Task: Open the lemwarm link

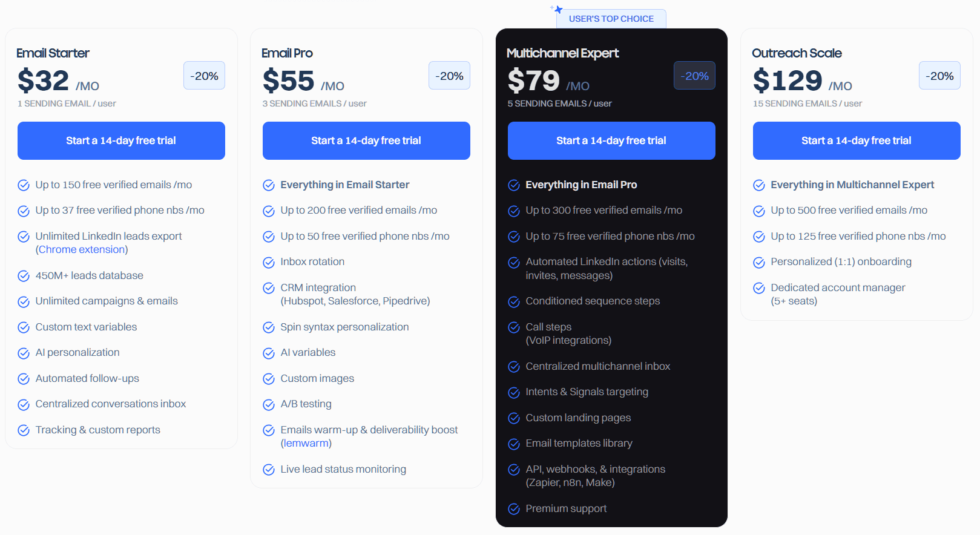Action: tap(306, 443)
